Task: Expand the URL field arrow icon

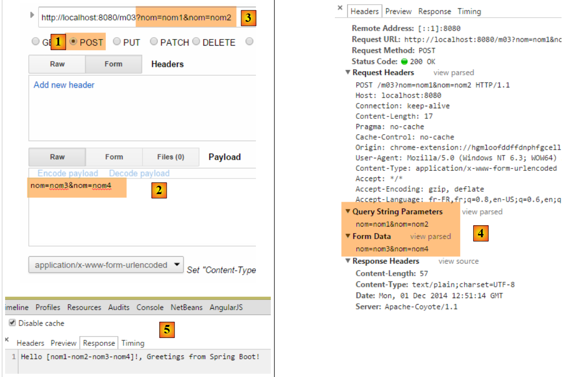Action: click(x=32, y=15)
